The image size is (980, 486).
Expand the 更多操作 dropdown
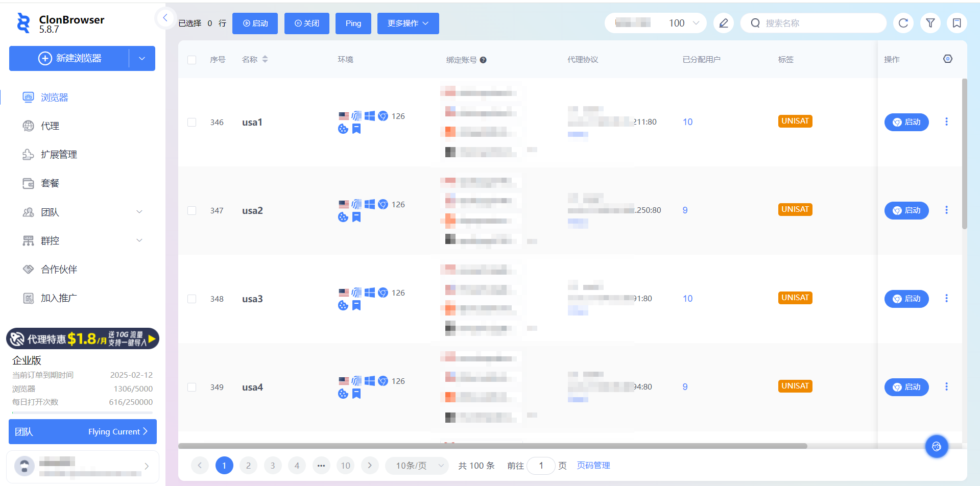(408, 23)
